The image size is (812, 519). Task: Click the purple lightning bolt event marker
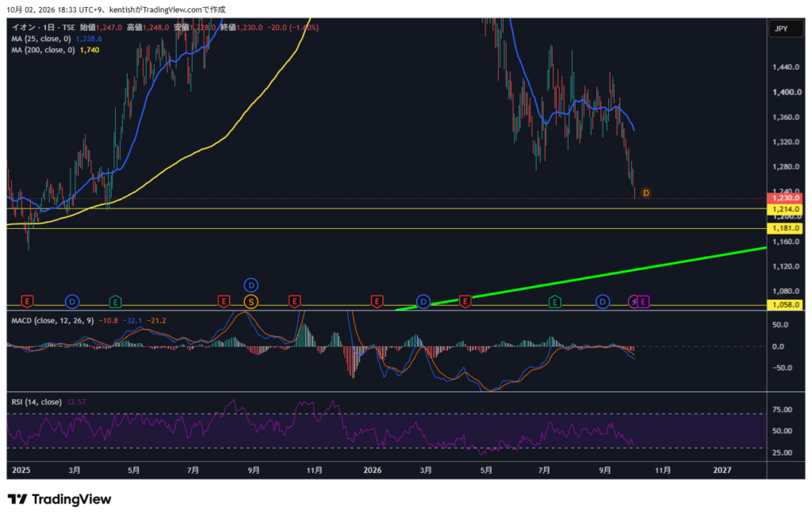pos(634,301)
